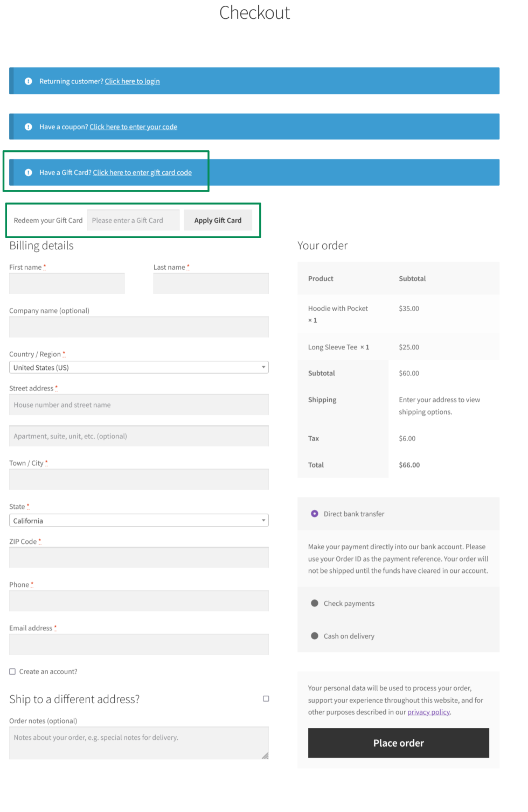Open the privacy policy link

(428, 712)
